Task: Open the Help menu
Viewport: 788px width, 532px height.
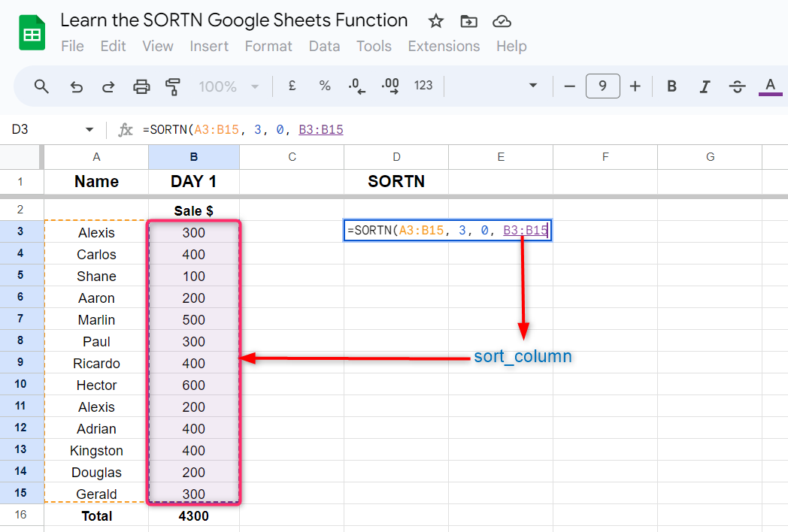Action: point(511,47)
